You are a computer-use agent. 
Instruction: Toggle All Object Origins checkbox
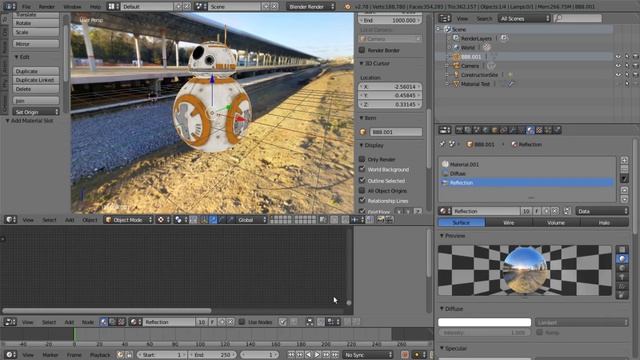coord(362,190)
